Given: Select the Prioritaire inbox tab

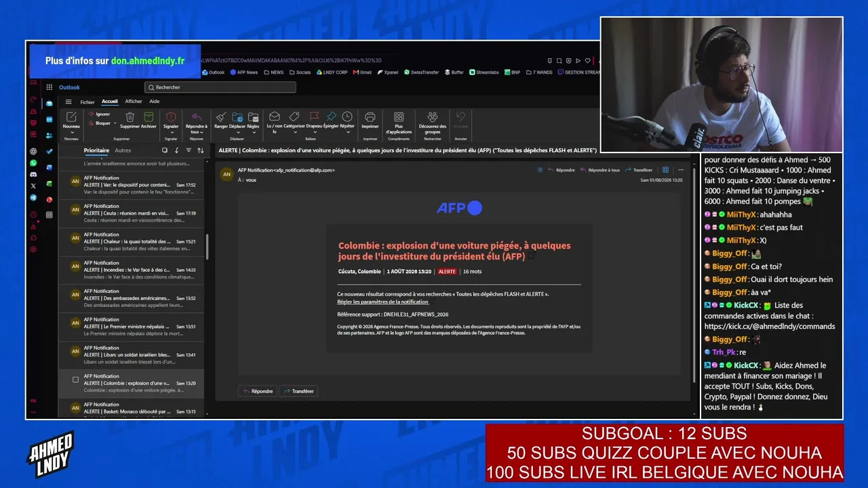Looking at the screenshot, I should [x=96, y=150].
